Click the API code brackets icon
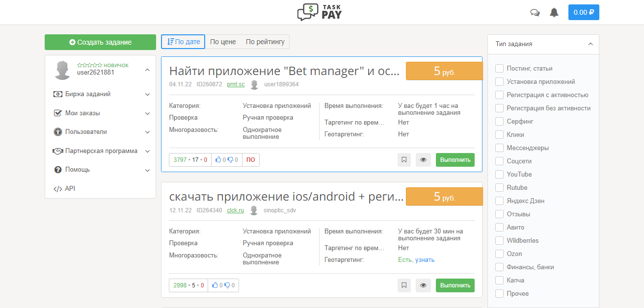 click(x=57, y=189)
